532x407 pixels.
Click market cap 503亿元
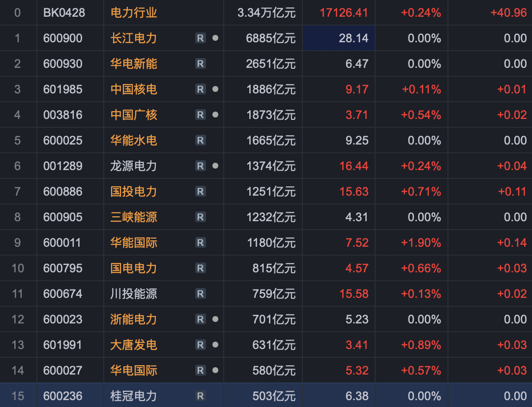274,396
